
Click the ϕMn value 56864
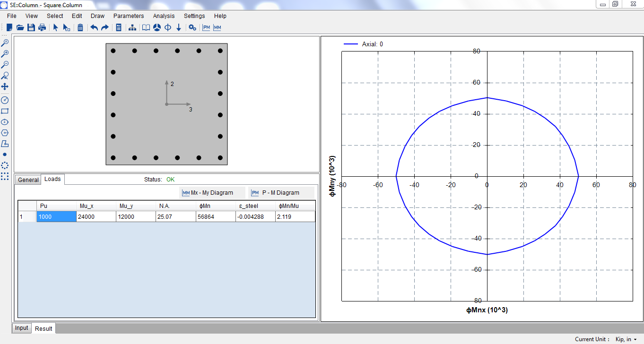(x=216, y=216)
